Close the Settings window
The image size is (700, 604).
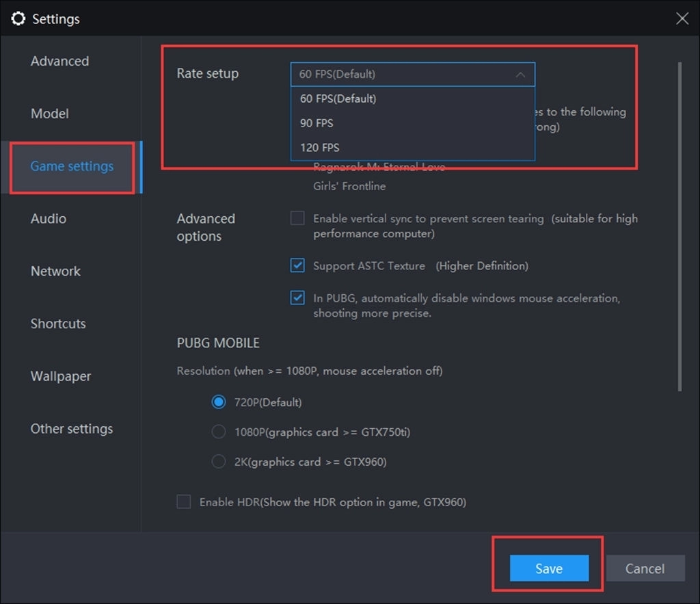coord(682,18)
